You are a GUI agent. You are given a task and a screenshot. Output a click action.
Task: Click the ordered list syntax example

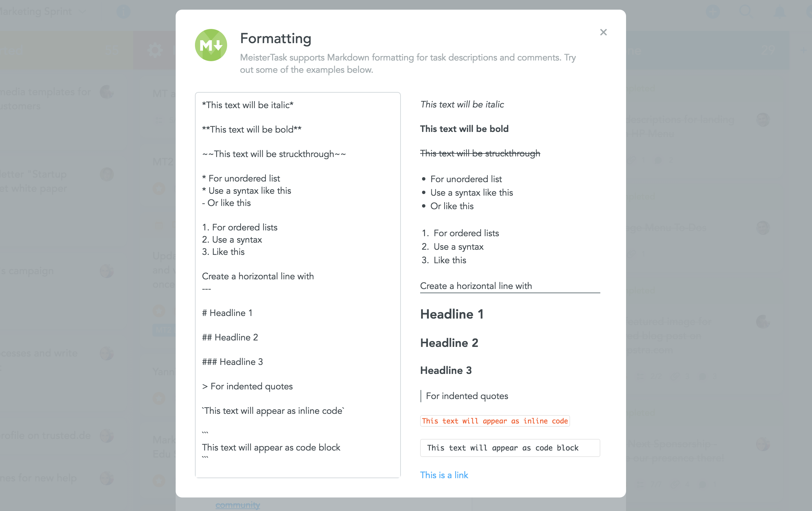239,239
